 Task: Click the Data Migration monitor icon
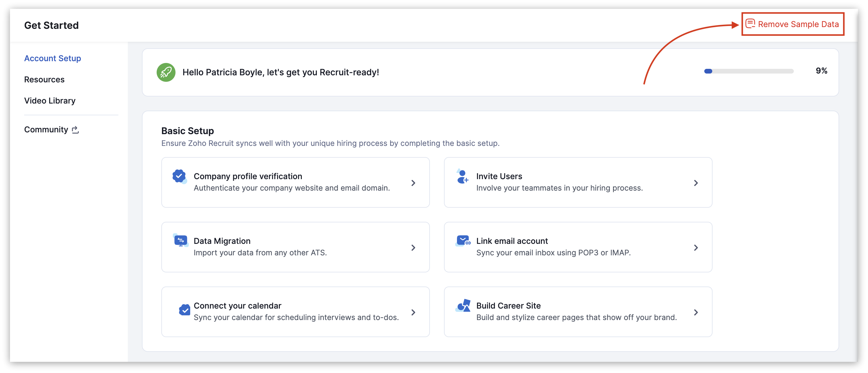coord(180,241)
